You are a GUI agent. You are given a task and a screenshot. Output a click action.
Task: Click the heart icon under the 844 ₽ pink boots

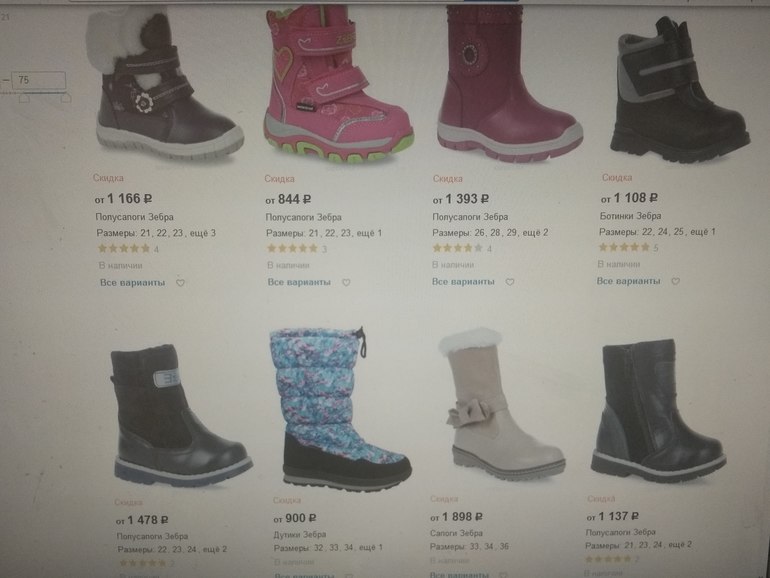(x=346, y=282)
